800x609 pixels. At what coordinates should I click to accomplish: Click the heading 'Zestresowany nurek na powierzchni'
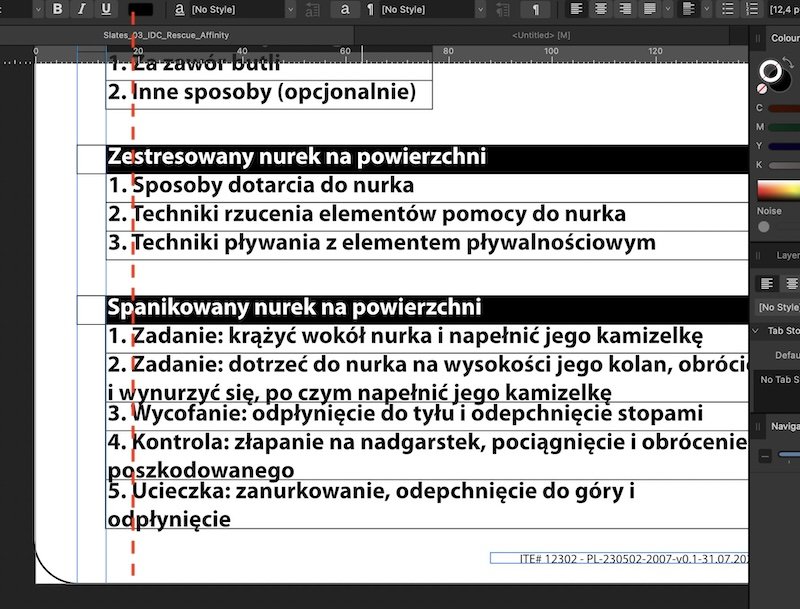click(296, 157)
